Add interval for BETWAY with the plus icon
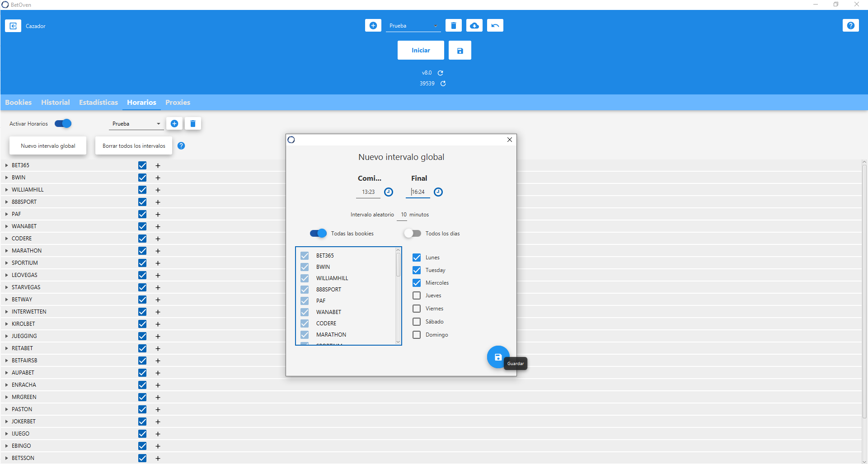Image resolution: width=868 pixels, height=464 pixels. click(x=158, y=300)
